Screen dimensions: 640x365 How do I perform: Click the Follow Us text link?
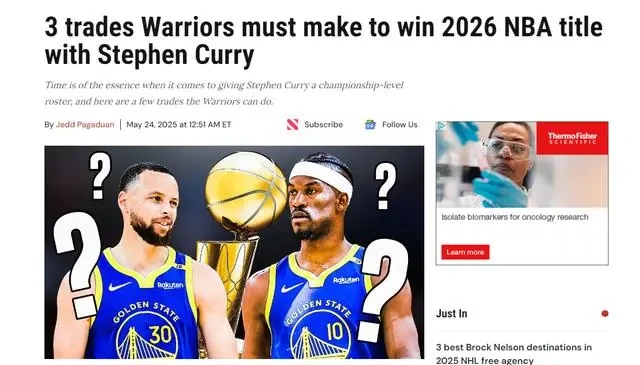click(400, 125)
